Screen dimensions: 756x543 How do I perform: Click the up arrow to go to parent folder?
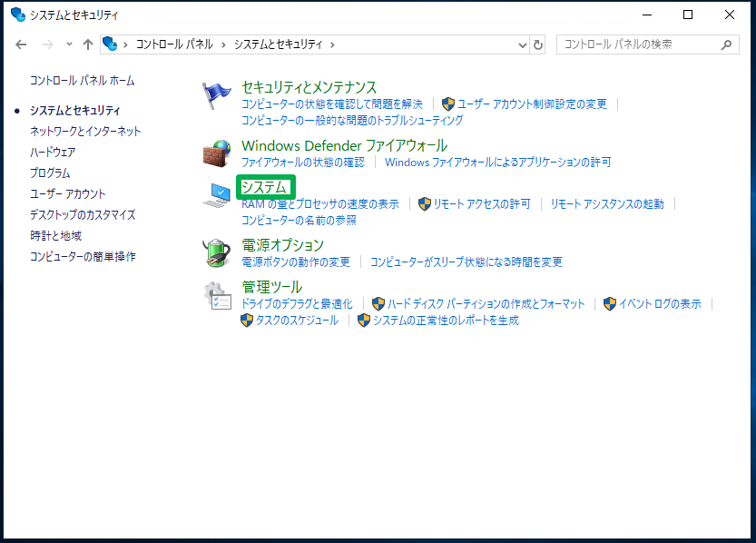point(86,44)
